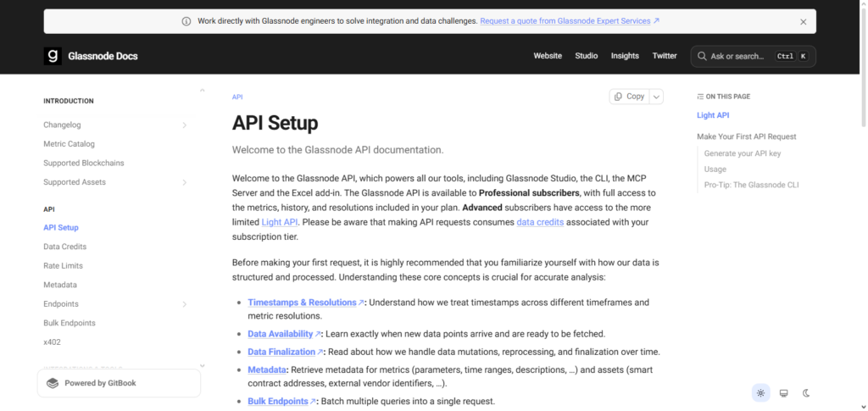
Task: Click the INTRODUCTION section label
Action: click(x=69, y=101)
